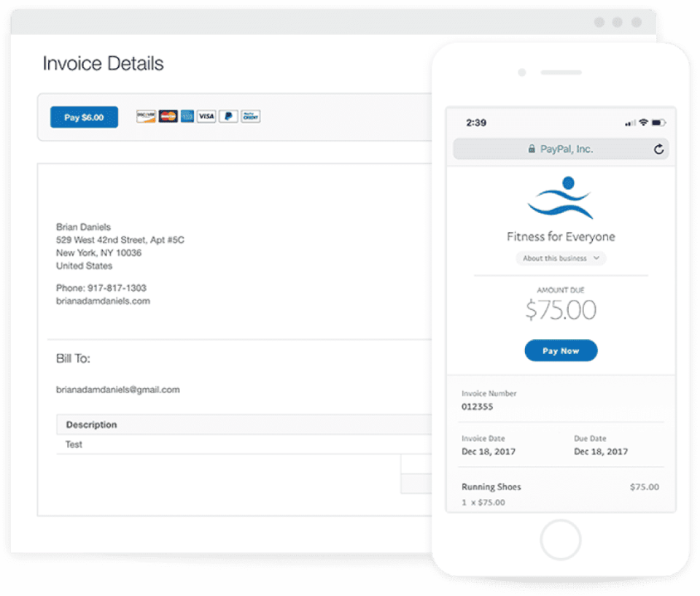This screenshot has height=596, width=700.
Task: Expand the About this business dropdown
Action: click(561, 258)
